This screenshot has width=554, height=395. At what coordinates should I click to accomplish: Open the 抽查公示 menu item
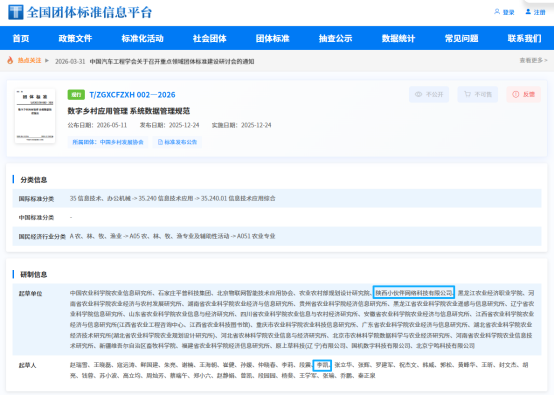tap(335, 38)
